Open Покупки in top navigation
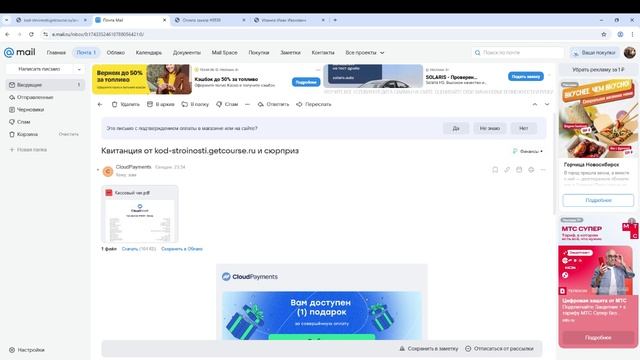This screenshot has height=360, width=640. point(259,53)
